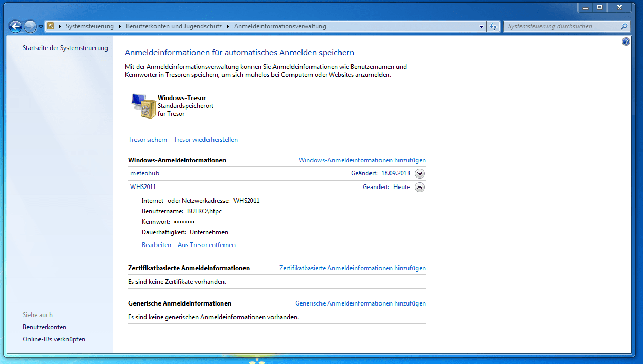Screen dimensions: 643x364
Task: Open Online-IDs verknüpfen link
Action: (54, 339)
